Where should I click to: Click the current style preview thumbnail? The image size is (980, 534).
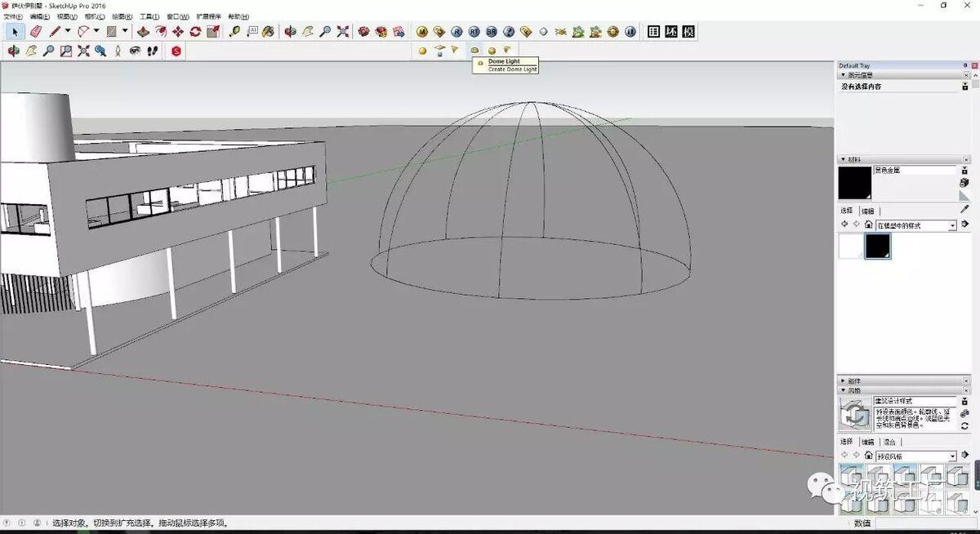tap(855, 414)
